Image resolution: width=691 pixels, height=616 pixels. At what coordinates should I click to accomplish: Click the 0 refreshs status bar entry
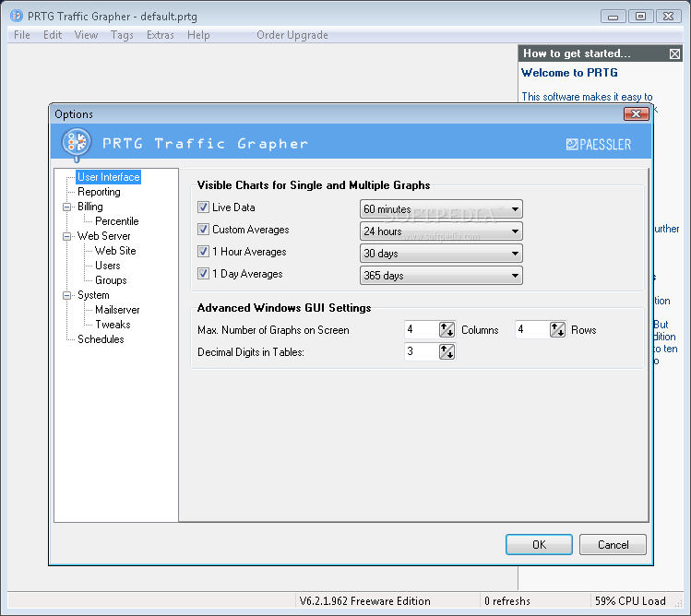(506, 601)
